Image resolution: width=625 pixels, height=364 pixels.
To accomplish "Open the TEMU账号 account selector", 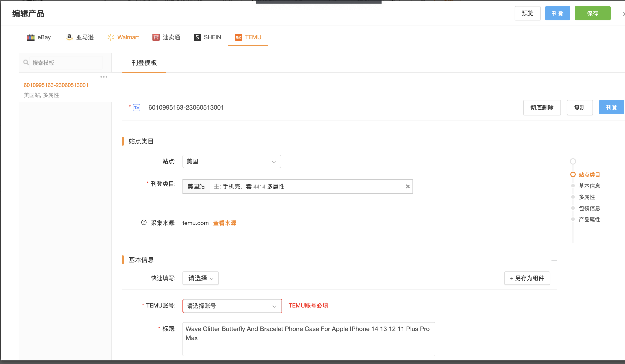I will point(232,306).
